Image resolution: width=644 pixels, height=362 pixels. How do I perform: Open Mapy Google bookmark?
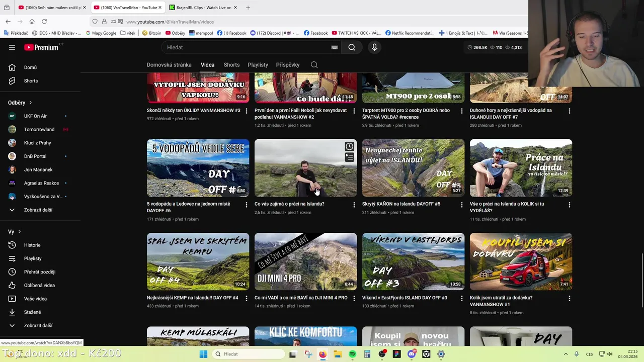tap(101, 33)
